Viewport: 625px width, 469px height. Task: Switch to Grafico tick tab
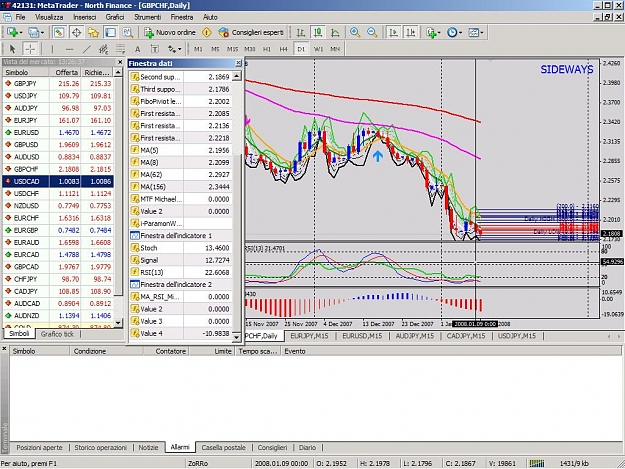point(57,334)
